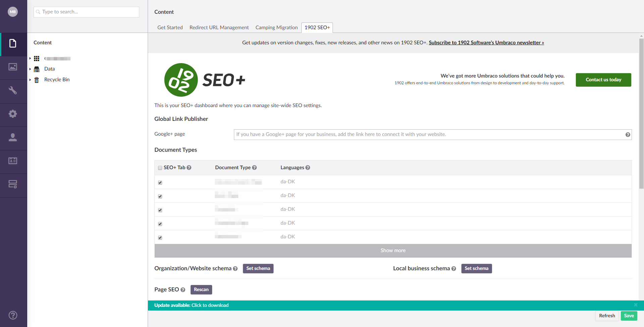Click the Refresh button
Screen dimensions: 644x327
pos(607,316)
